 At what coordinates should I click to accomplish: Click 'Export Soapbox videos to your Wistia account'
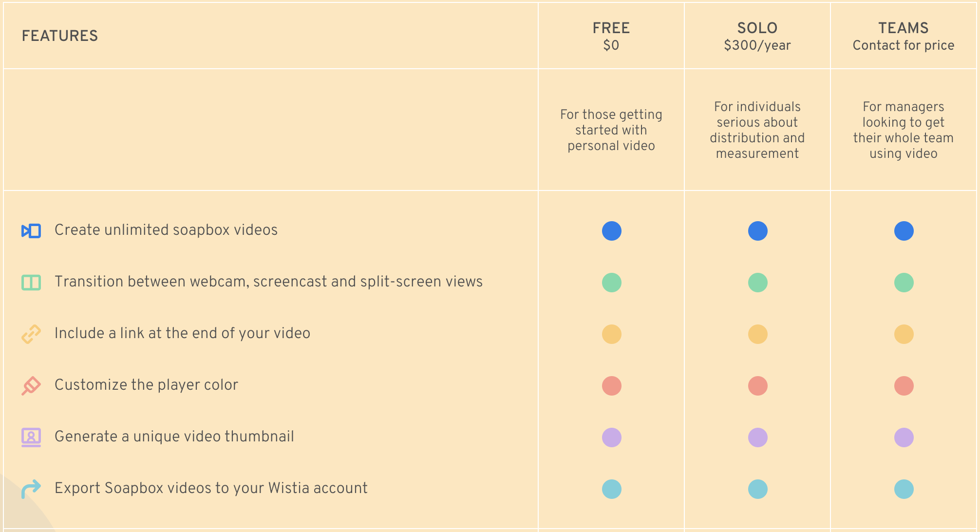tap(211, 488)
